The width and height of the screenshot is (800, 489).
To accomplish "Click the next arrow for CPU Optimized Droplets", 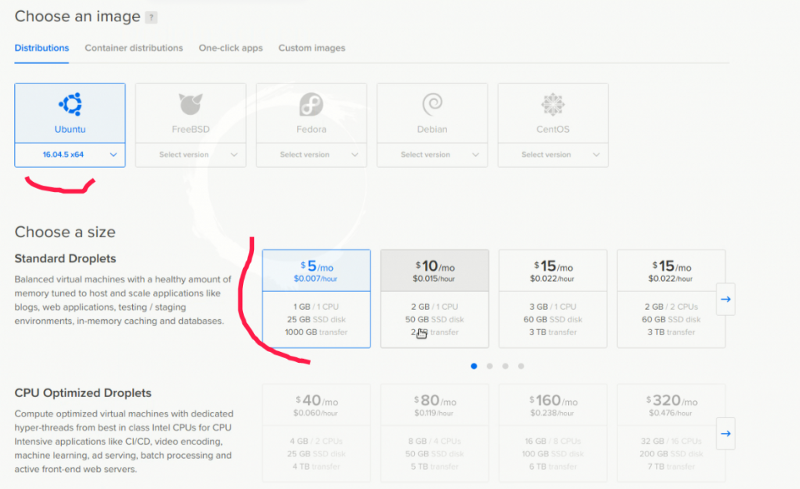I will pyautogui.click(x=726, y=433).
